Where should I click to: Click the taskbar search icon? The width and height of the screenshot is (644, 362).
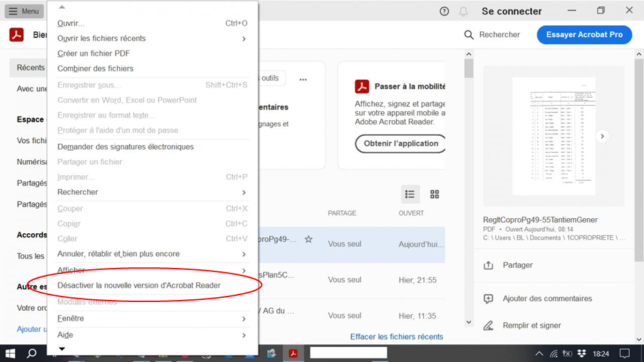(x=31, y=353)
